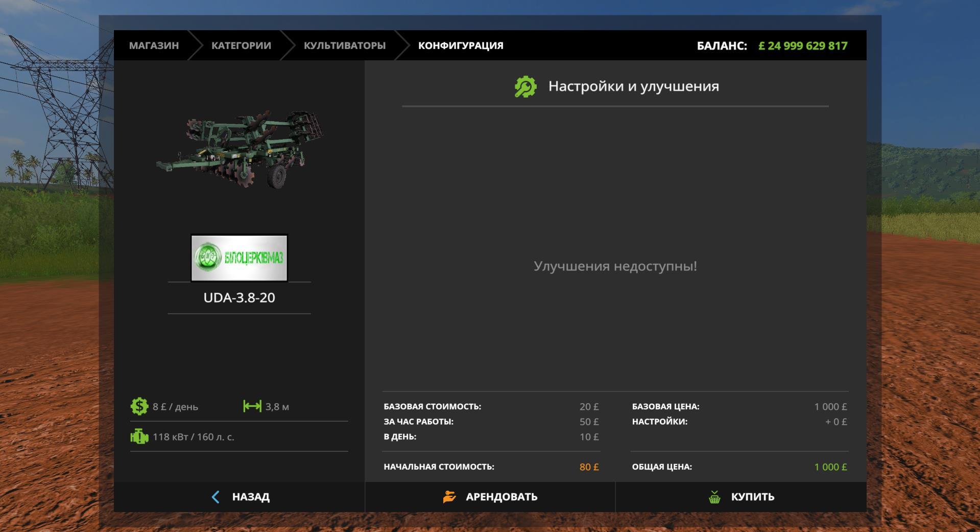Click the green dollar daily upkeep icon
This screenshot has height=532, width=980.
click(x=139, y=406)
